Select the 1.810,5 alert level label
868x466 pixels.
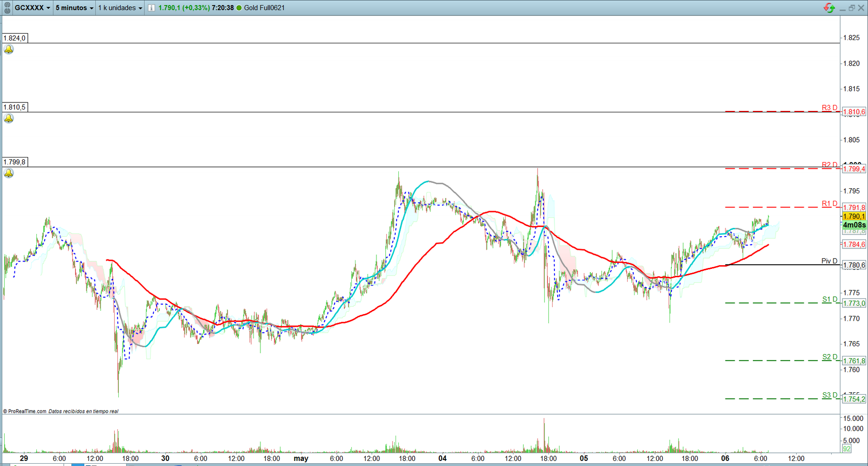pyautogui.click(x=14, y=107)
